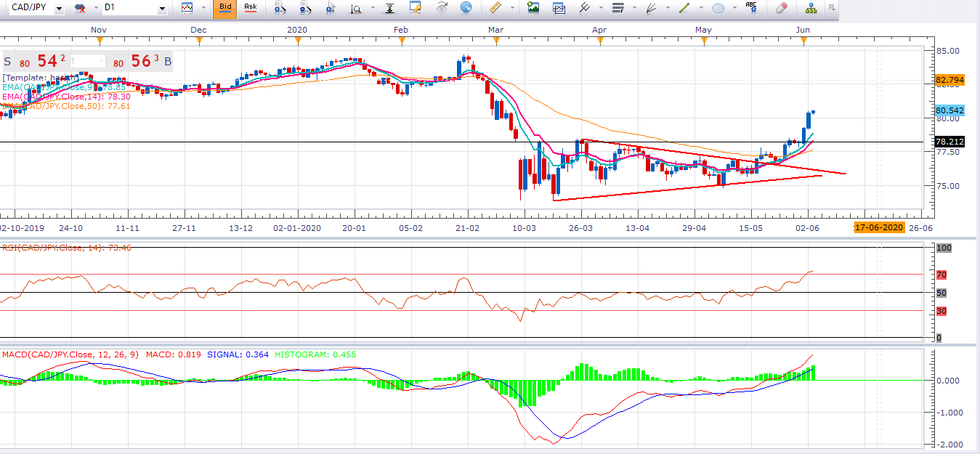Image resolution: width=980 pixels, height=454 pixels.
Task: Click the S sell button at 80.542
Action: tap(8, 62)
